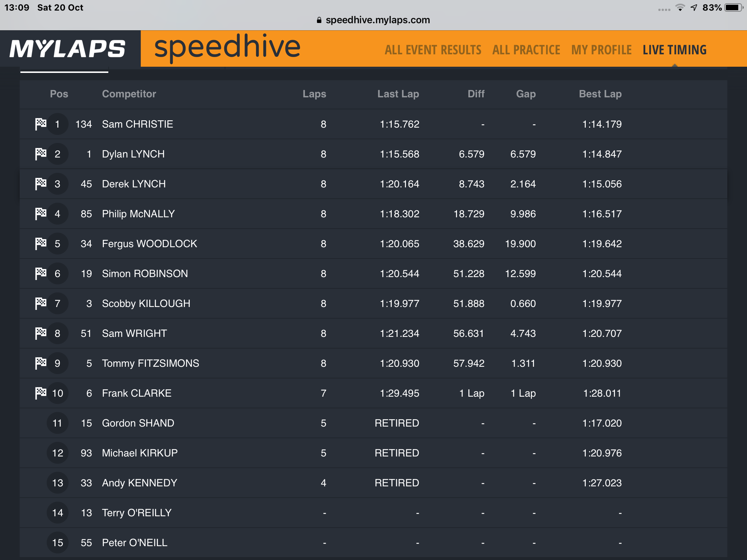Viewport: 747px width, 560px height.
Task: Click Philip McNALLY's checkered flag icon
Action: (x=40, y=214)
